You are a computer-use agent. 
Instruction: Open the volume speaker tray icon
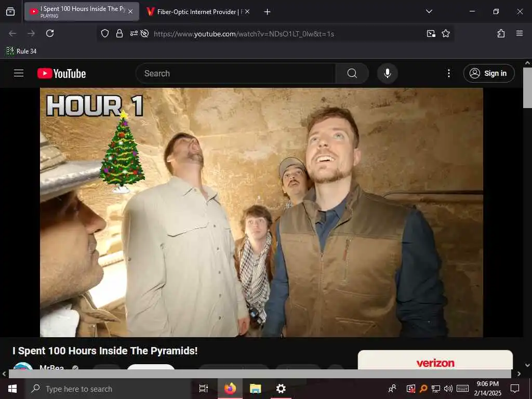448,389
